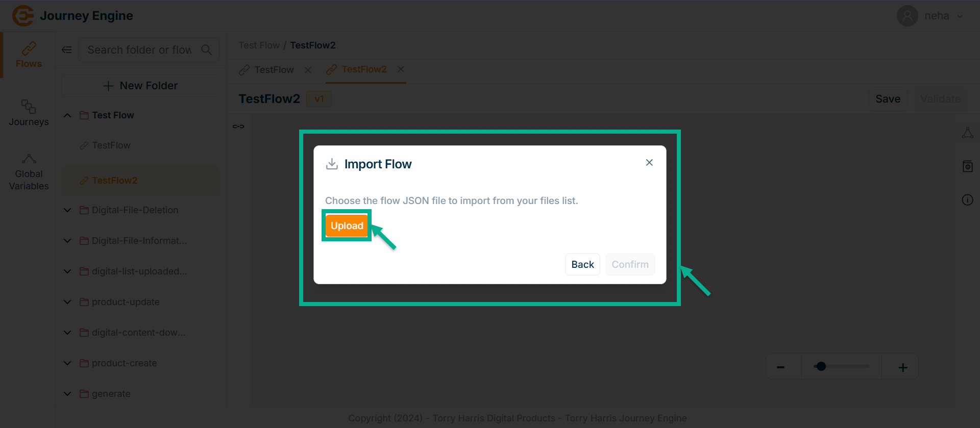
Task: Click the zoom slider handle
Action: click(821, 366)
